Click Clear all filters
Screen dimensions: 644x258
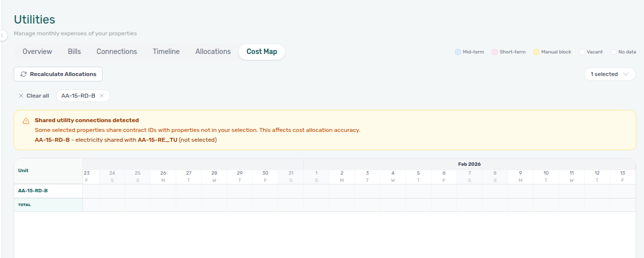click(x=34, y=96)
